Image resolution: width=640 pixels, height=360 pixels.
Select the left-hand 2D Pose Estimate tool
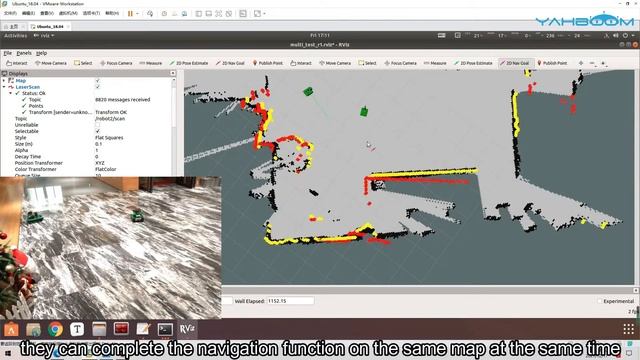[x=189, y=63]
